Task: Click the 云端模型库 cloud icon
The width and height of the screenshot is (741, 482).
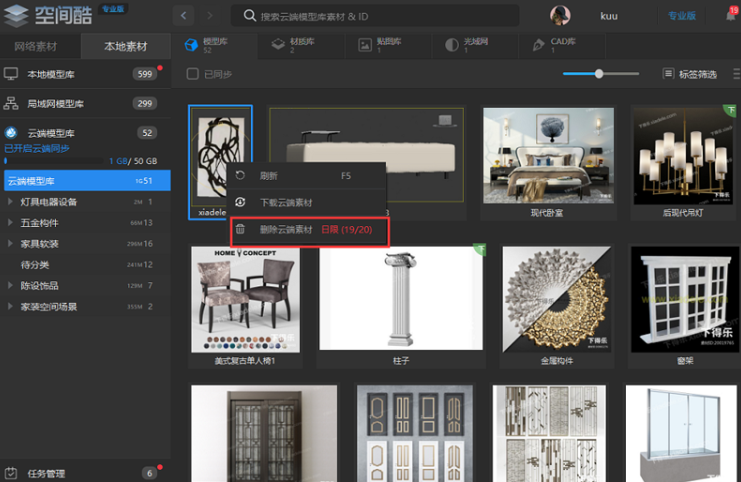Action: coord(12,133)
